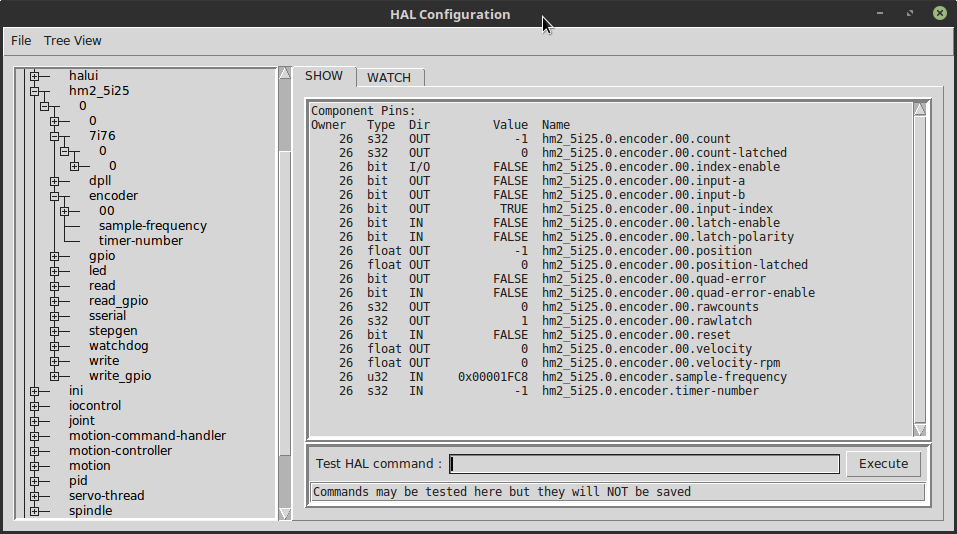The width and height of the screenshot is (957, 534).
Task: Click the encoder.timer-number pin name
Action: point(651,391)
